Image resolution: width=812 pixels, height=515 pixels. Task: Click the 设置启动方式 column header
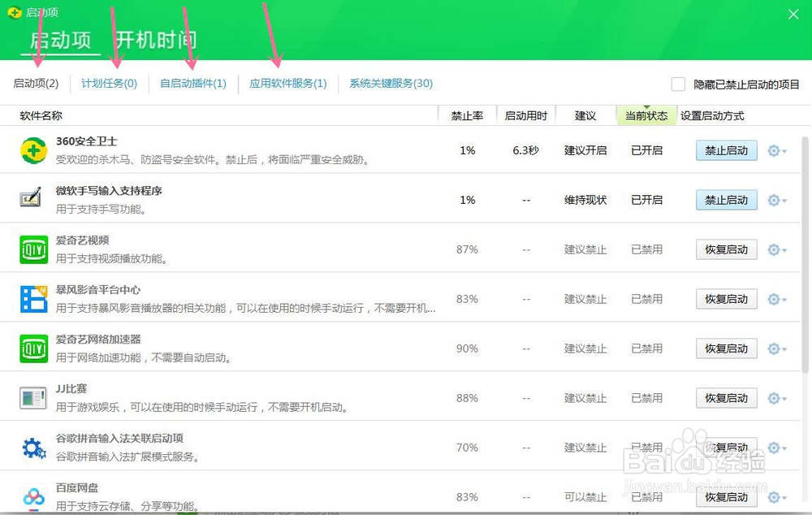pos(712,116)
